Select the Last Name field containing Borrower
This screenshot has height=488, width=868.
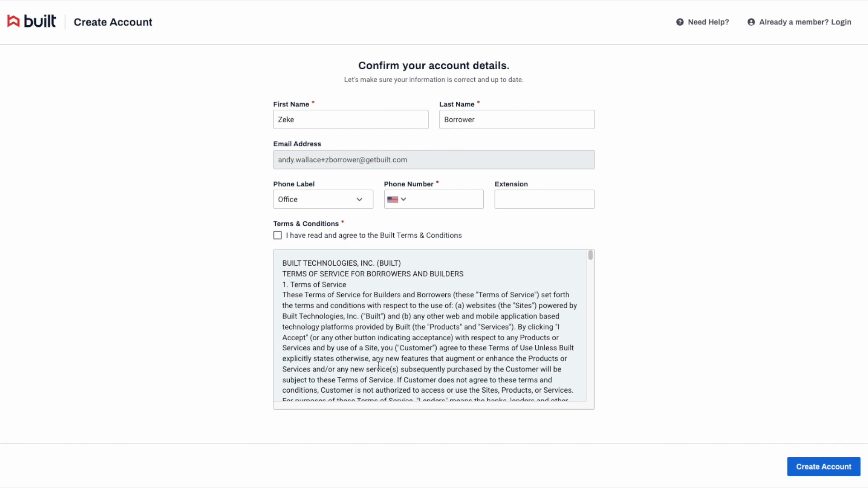point(516,120)
